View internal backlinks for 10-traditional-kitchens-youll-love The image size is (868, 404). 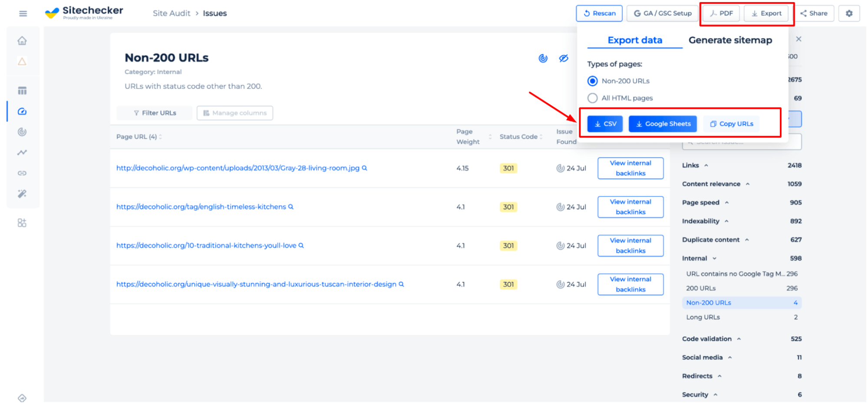pos(630,246)
